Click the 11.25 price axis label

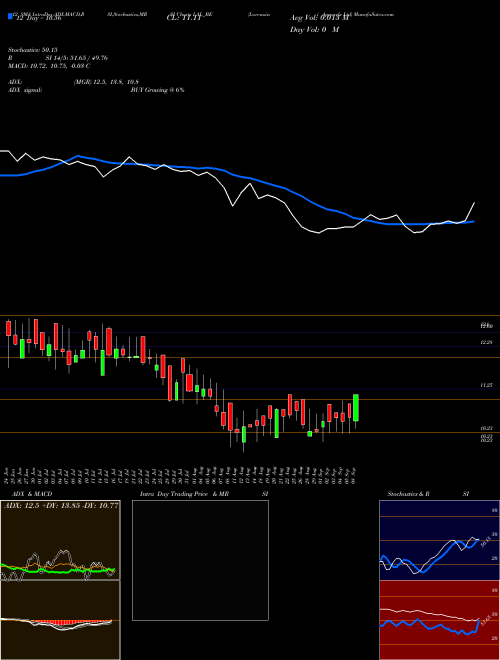coord(486,385)
